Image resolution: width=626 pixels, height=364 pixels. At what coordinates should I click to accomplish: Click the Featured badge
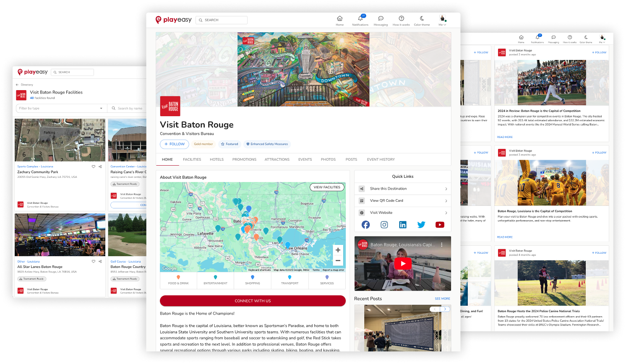(230, 144)
